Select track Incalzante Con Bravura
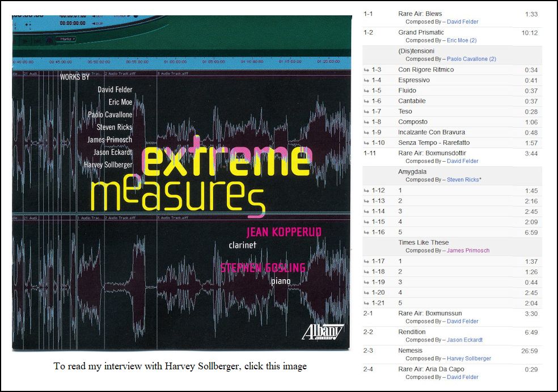Viewport: 558px width, 392px height. click(x=432, y=132)
